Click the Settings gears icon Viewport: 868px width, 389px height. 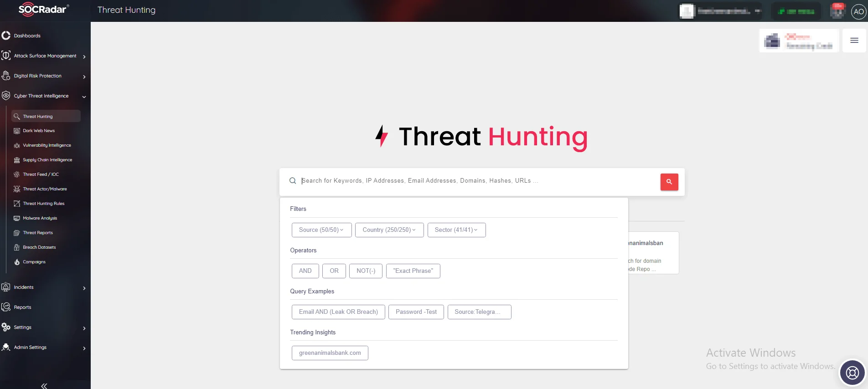[x=6, y=327]
